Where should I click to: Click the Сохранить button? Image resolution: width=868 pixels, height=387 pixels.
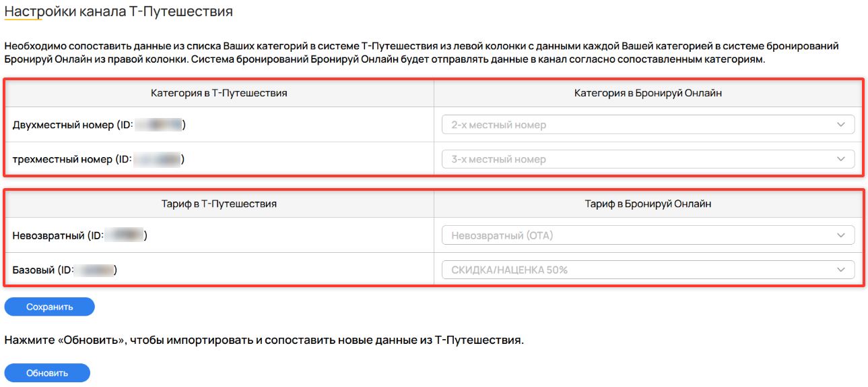click(49, 307)
